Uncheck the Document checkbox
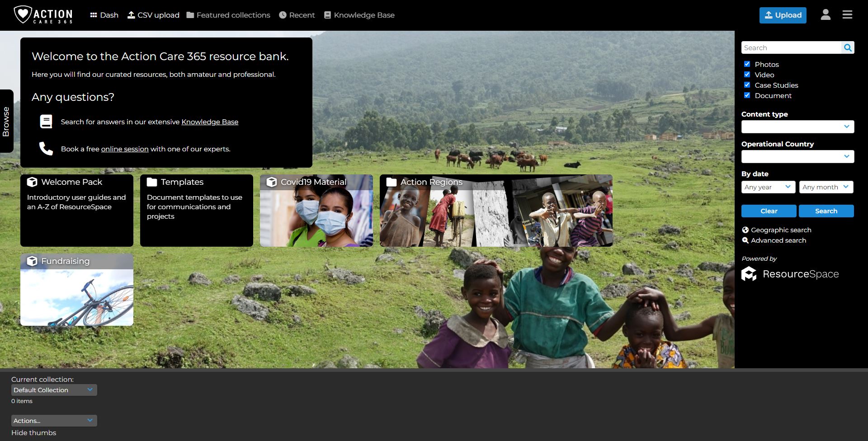Viewport: 868px width, 441px height. tap(747, 95)
